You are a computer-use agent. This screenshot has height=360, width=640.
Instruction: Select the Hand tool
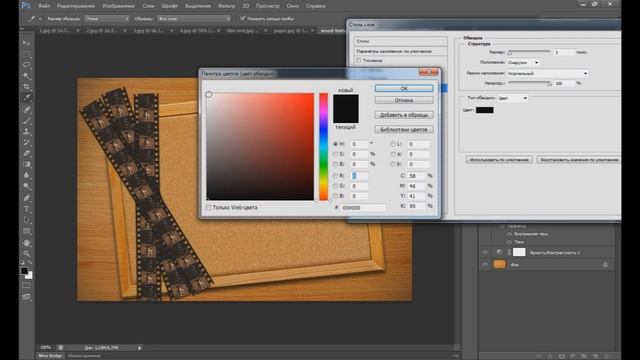[27, 243]
